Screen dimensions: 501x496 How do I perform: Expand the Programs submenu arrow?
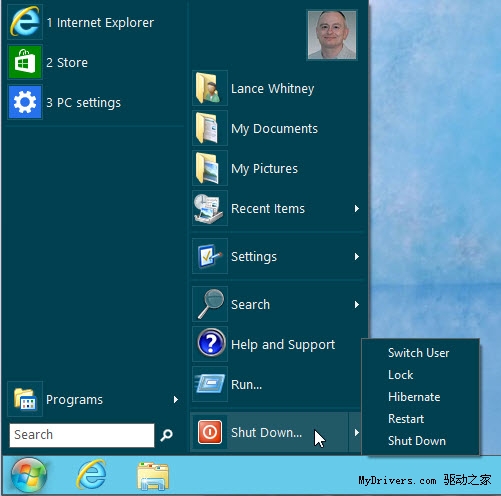pyautogui.click(x=176, y=399)
